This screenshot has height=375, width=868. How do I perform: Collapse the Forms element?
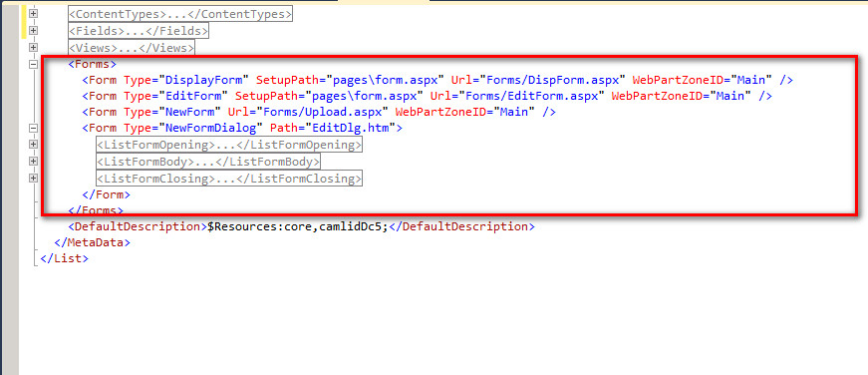pyautogui.click(x=33, y=64)
